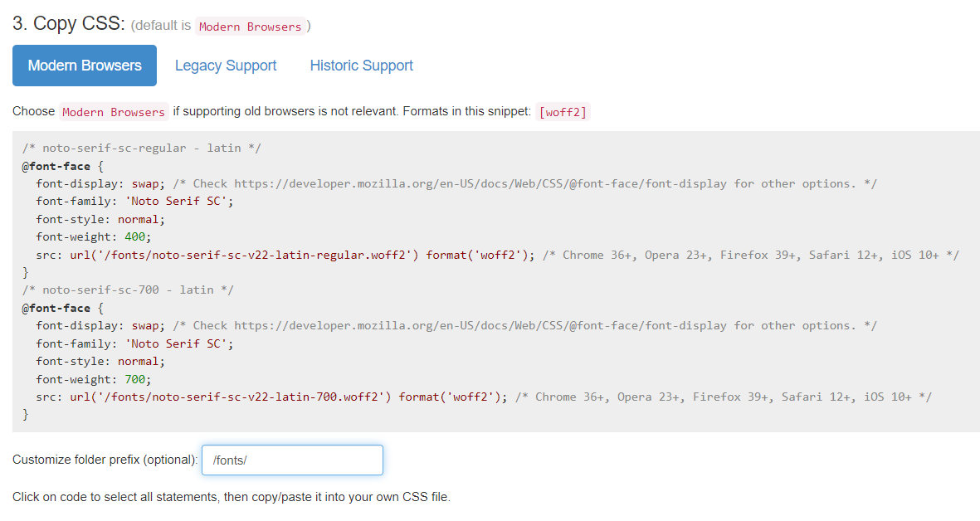Click the second font-family 'Noto Serif SC' line
Screen dimensions: 980x521
pyautogui.click(x=134, y=343)
